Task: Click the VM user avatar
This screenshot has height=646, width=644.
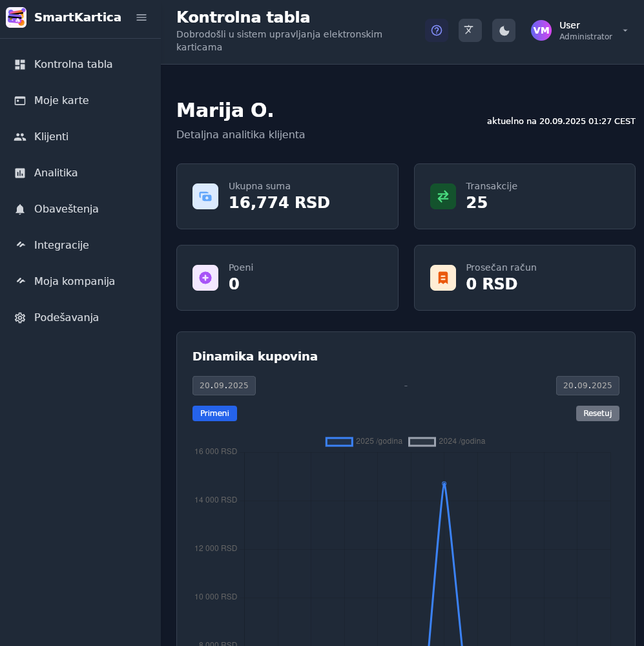Action: (x=541, y=30)
